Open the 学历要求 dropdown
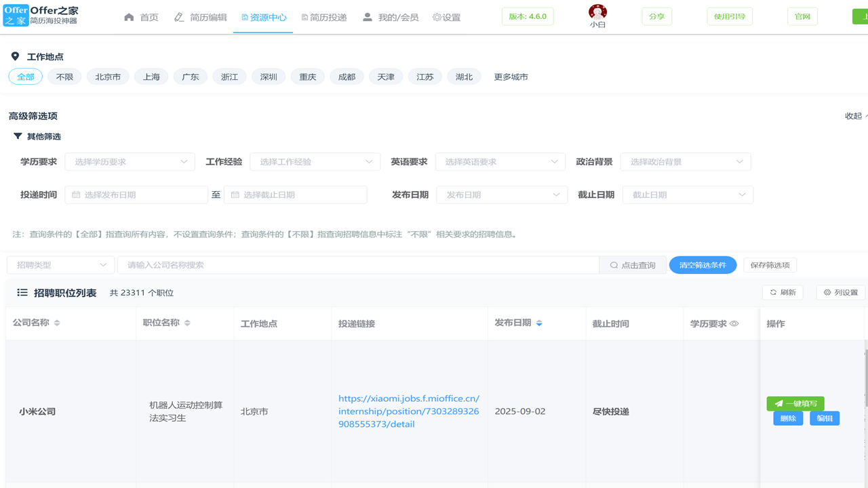This screenshot has height=488, width=868. pos(130,162)
